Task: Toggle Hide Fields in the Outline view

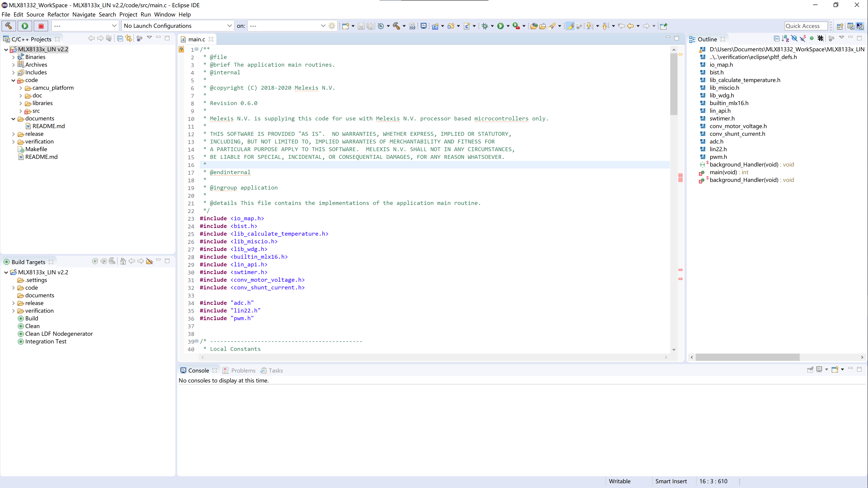Action: [795, 38]
